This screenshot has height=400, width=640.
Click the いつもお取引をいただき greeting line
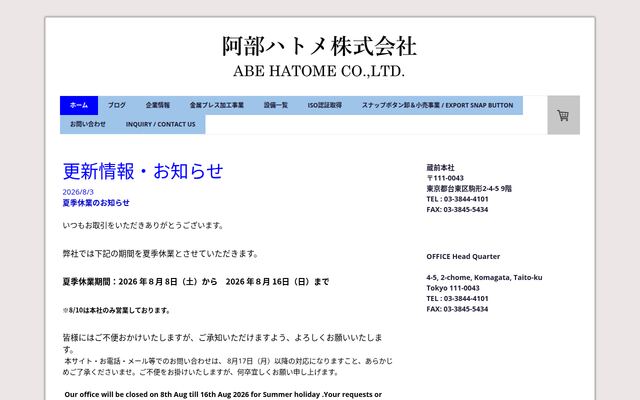(x=143, y=225)
